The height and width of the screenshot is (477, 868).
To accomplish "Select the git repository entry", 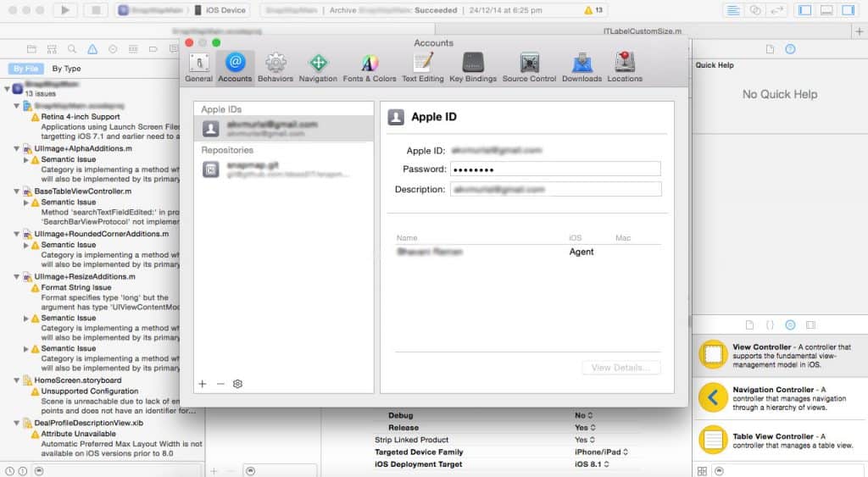I will click(283, 169).
